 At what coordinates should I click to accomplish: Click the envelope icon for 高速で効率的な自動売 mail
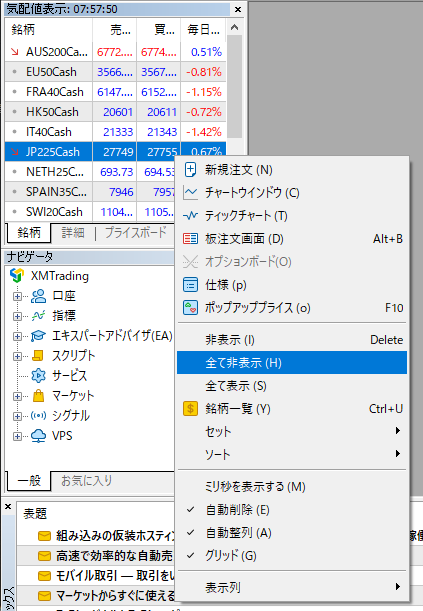tap(44, 556)
